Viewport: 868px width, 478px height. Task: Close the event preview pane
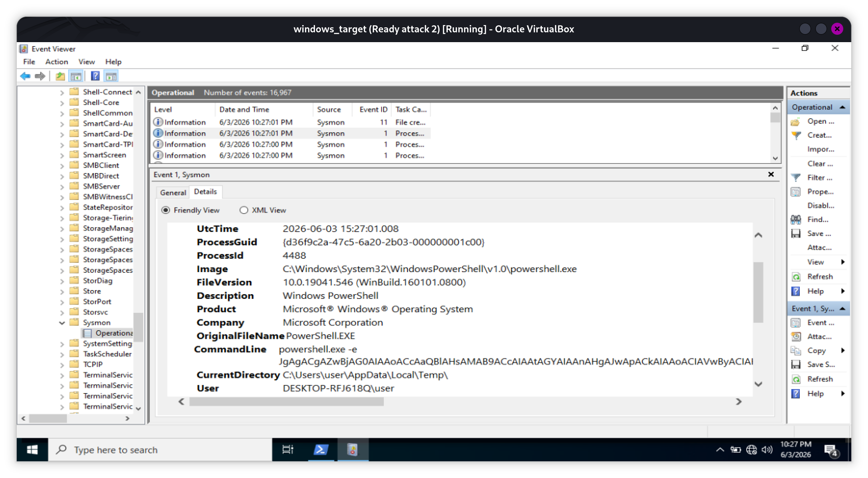[771, 174]
